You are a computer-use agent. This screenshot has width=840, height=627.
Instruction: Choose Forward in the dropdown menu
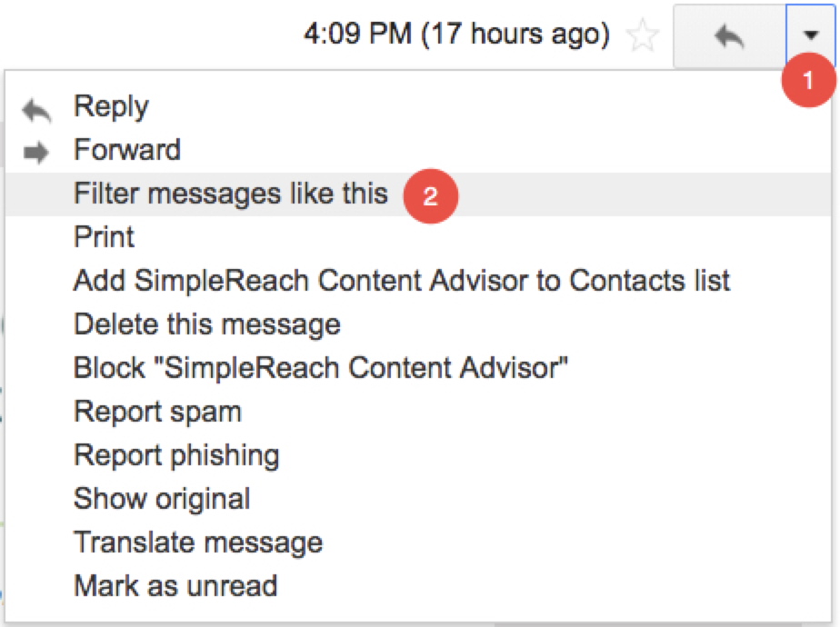click(x=126, y=149)
